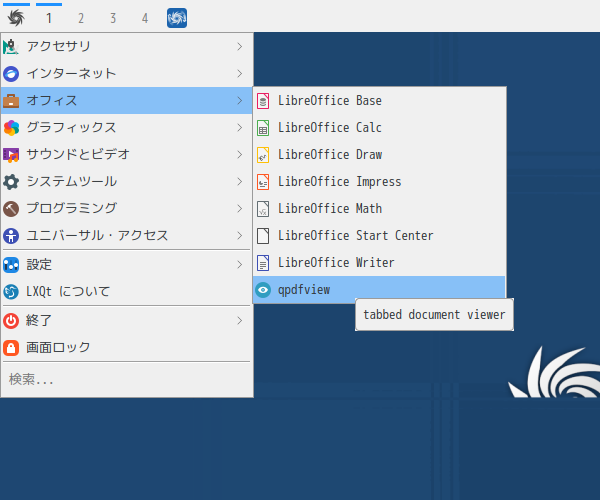Click the 画面ロック padlock icon
Screen dimensions: 600x500
(11, 348)
